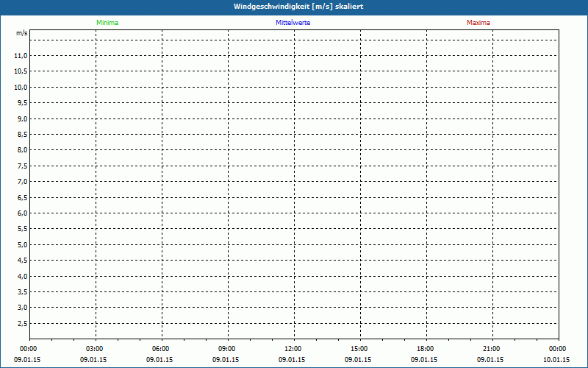
Task: Click the 00:00 label above 10.01.15
Action: [x=558, y=349]
